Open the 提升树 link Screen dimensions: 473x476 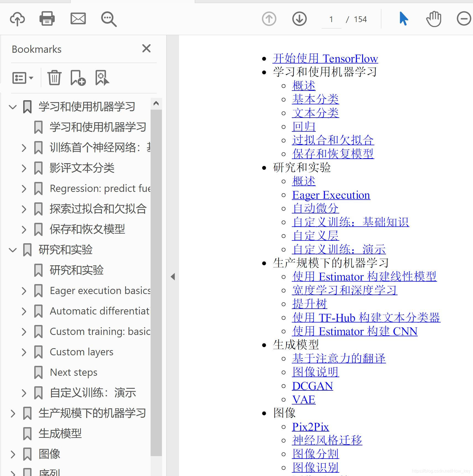(x=309, y=304)
